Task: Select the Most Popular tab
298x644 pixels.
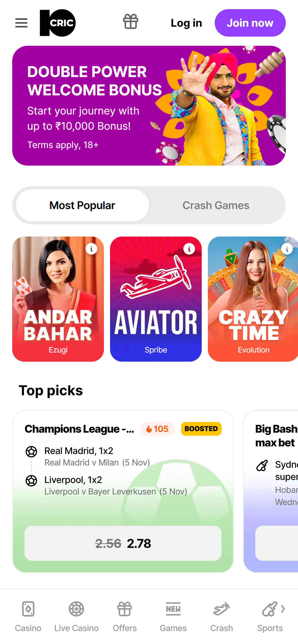Action: (x=82, y=205)
